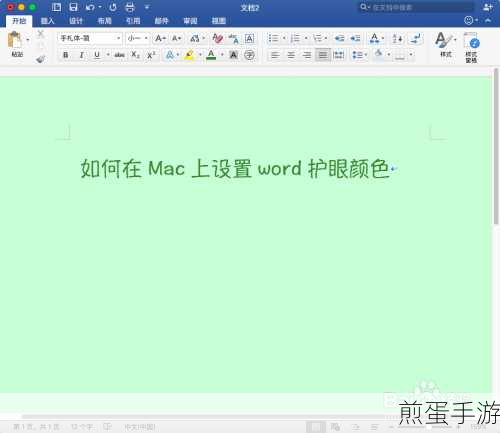Click the Save icon in the title bar
Image resolution: width=500 pixels, height=433 pixels.
click(x=73, y=7)
